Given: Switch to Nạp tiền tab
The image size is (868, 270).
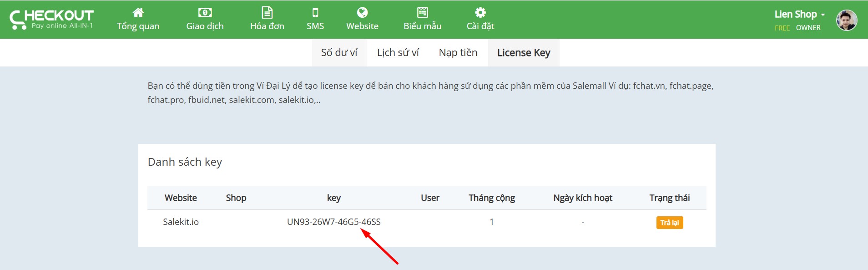Looking at the screenshot, I should point(458,53).
